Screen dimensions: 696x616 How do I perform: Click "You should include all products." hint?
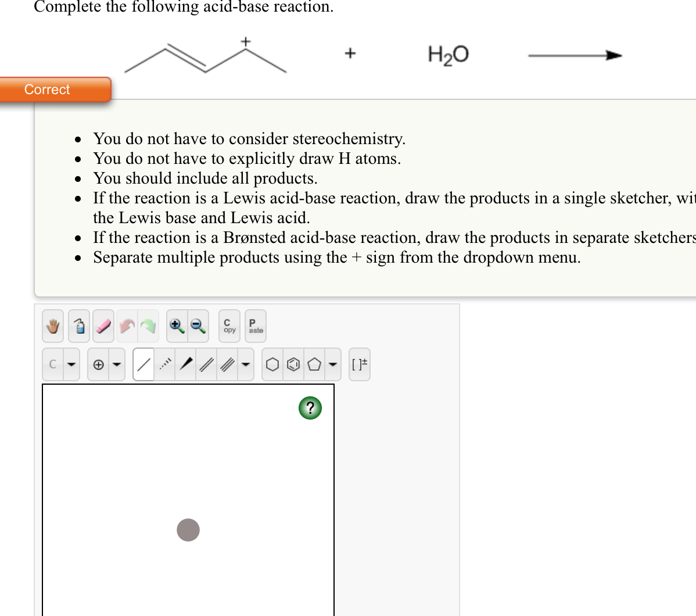(205, 178)
